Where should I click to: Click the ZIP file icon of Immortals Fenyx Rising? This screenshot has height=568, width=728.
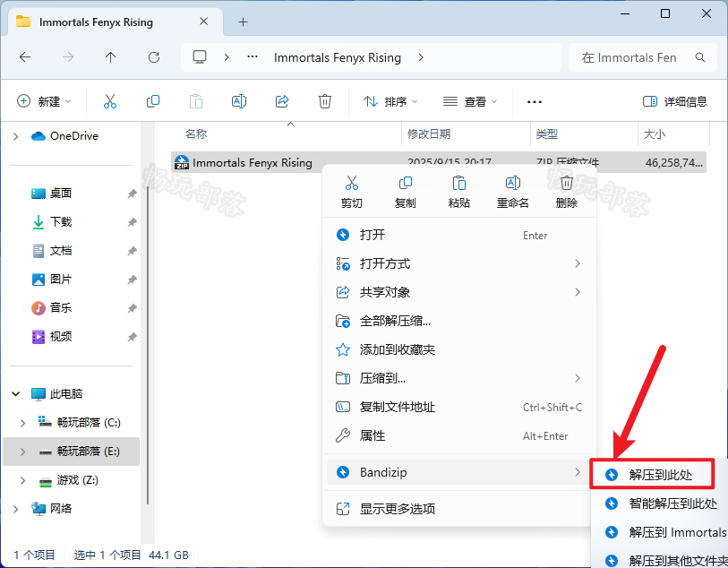[182, 162]
